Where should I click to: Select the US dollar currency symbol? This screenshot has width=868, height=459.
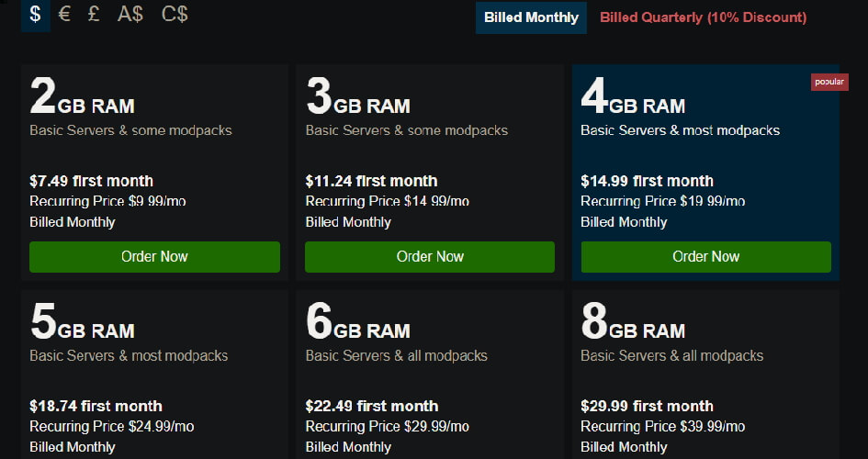click(x=36, y=14)
